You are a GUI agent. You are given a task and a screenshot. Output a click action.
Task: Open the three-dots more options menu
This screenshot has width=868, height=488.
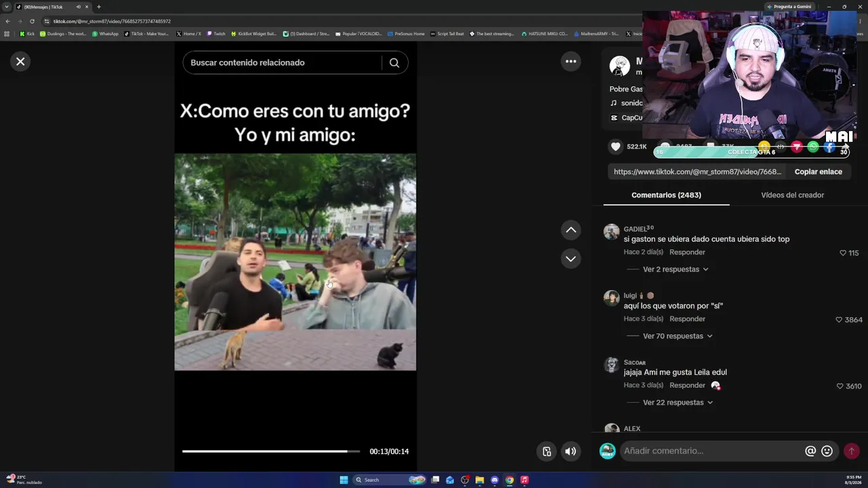pyautogui.click(x=571, y=62)
